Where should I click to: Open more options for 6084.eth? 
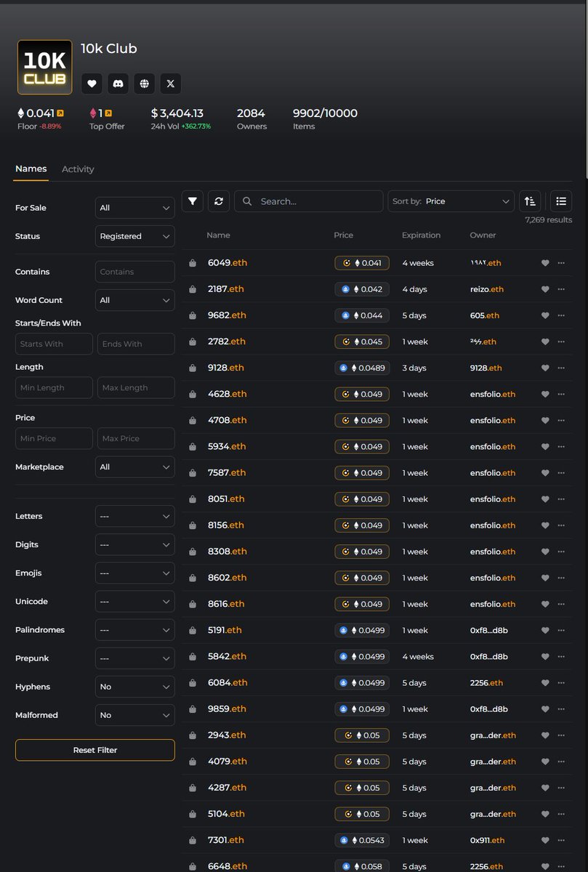click(561, 683)
